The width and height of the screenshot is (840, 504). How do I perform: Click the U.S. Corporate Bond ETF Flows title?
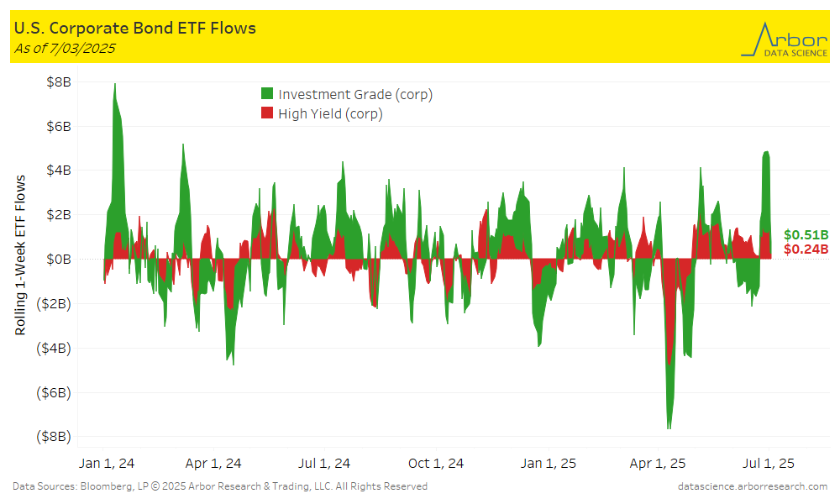pos(135,28)
